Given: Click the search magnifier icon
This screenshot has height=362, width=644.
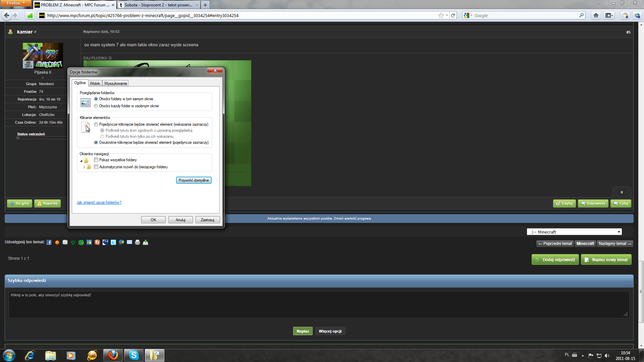Looking at the screenshot, I should tap(581, 15).
